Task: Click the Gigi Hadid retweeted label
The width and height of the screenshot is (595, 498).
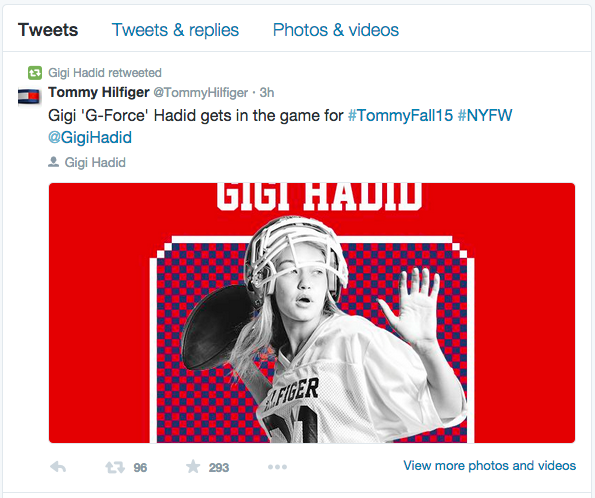Action: coord(105,72)
